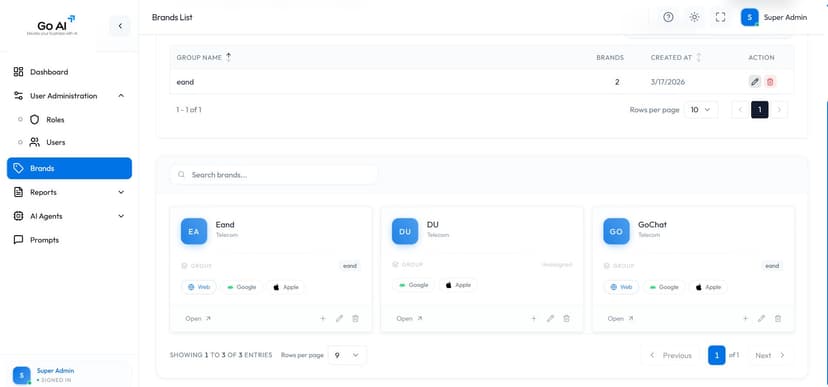Edit pencil icon on Eand card

click(339, 318)
